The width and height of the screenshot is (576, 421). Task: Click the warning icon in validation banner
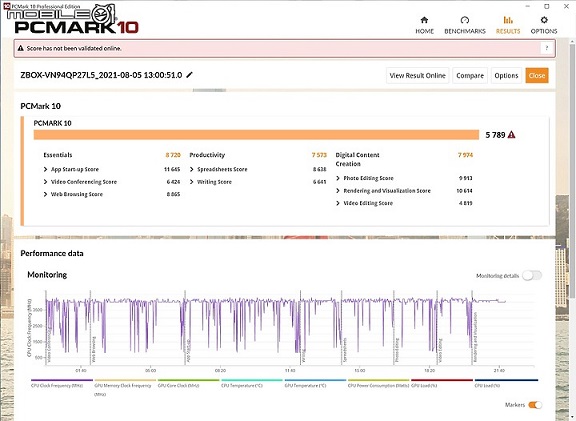(21, 48)
